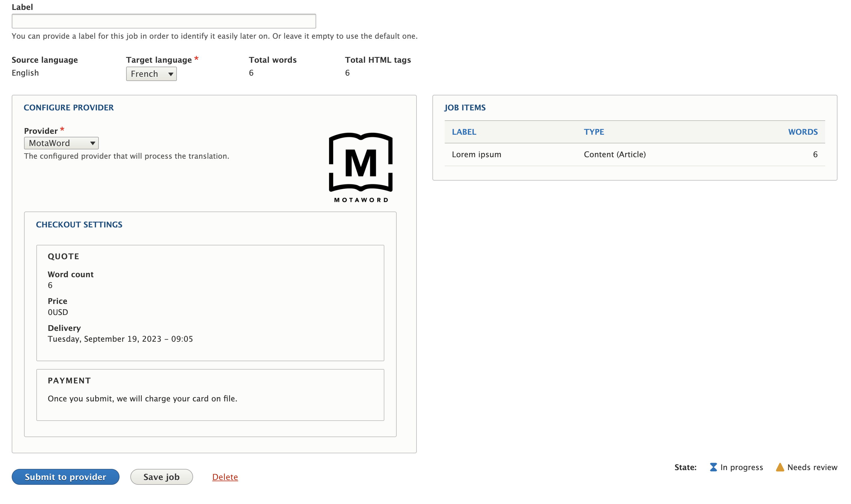Screen dimensions: 851x504
Task: Click the Quote delivery date text
Action: pos(120,339)
